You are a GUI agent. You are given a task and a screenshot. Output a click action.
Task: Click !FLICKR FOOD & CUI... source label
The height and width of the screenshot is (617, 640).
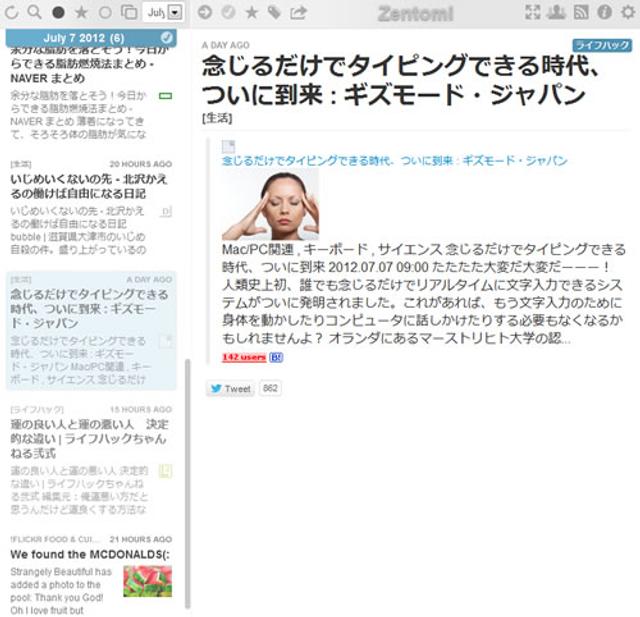(x=54, y=539)
